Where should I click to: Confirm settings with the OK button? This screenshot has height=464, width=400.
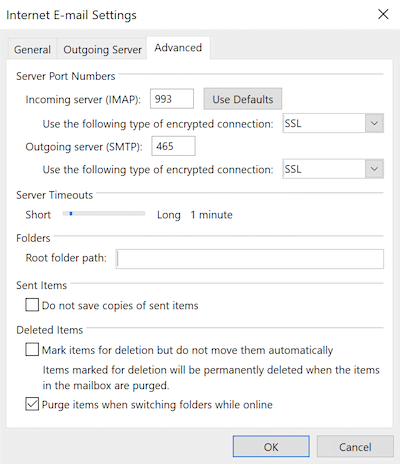click(271, 447)
